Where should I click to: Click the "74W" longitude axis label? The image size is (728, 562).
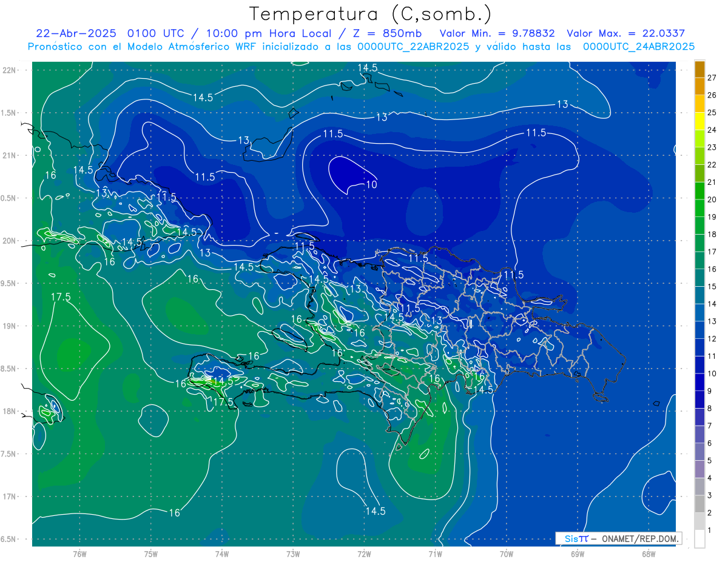pyautogui.click(x=222, y=554)
